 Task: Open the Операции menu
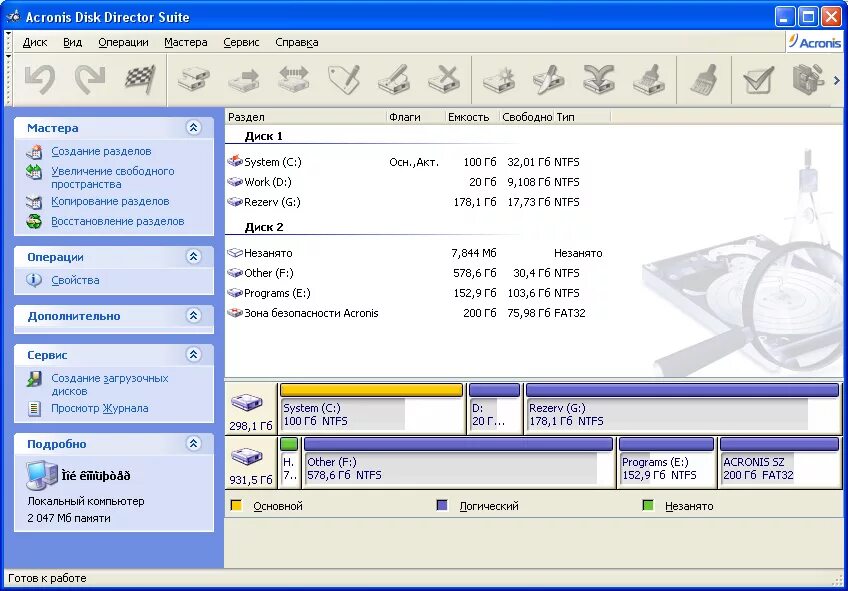[x=123, y=42]
